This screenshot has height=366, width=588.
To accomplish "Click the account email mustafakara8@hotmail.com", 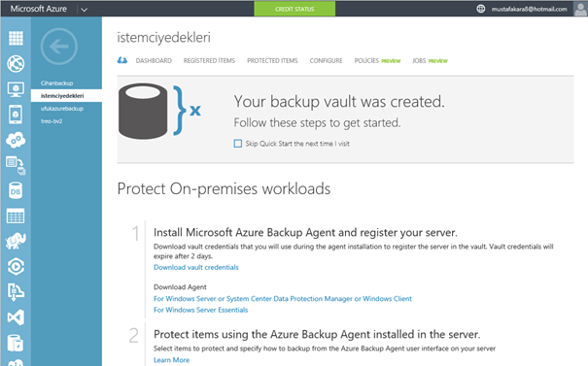I will coord(529,9).
